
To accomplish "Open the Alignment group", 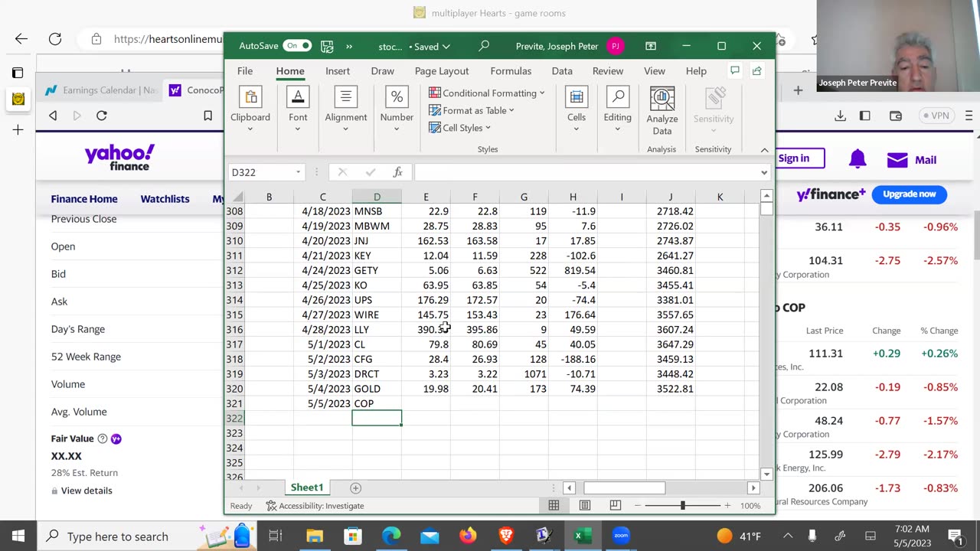I will [345, 109].
